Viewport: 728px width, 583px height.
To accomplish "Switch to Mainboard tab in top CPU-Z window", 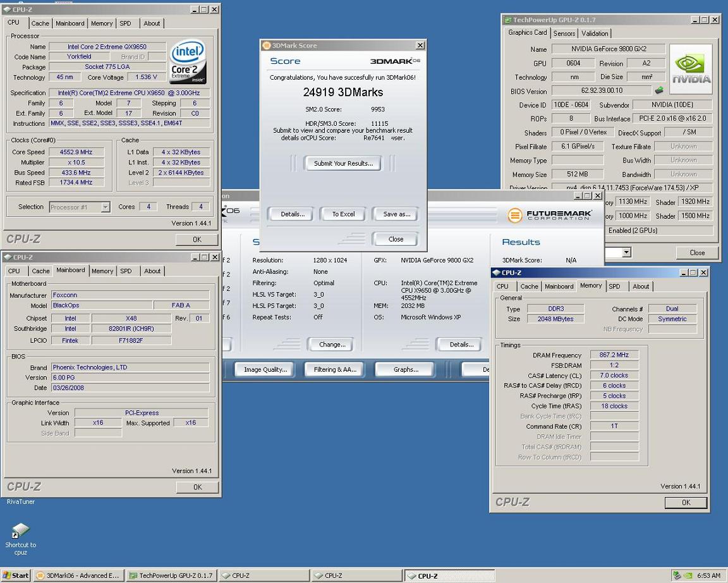I will [70, 23].
